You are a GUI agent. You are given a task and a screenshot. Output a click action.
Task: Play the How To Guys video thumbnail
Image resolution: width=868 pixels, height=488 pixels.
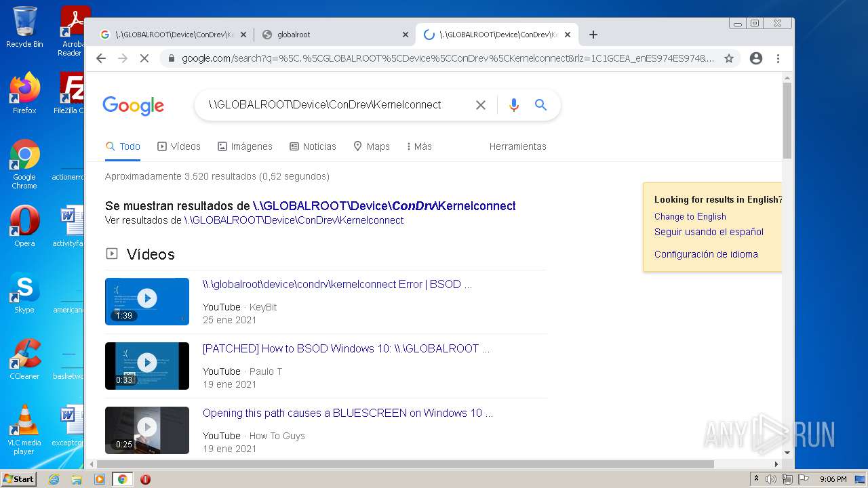[147, 430]
